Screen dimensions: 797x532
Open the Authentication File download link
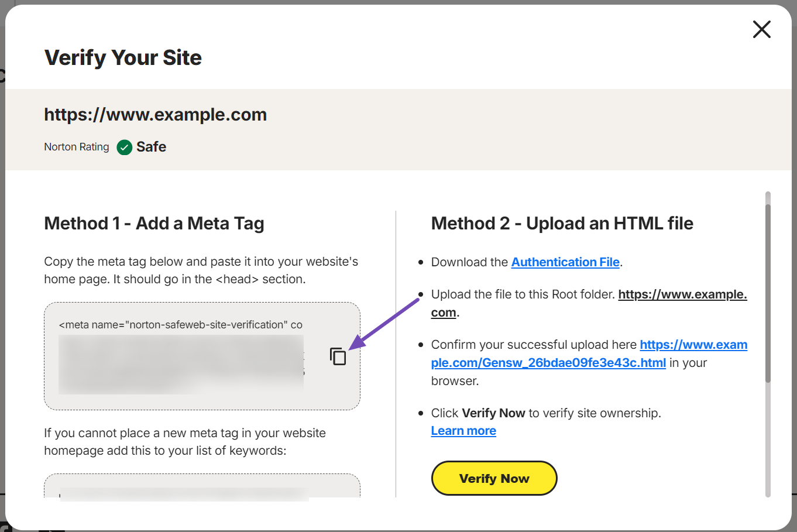click(565, 262)
